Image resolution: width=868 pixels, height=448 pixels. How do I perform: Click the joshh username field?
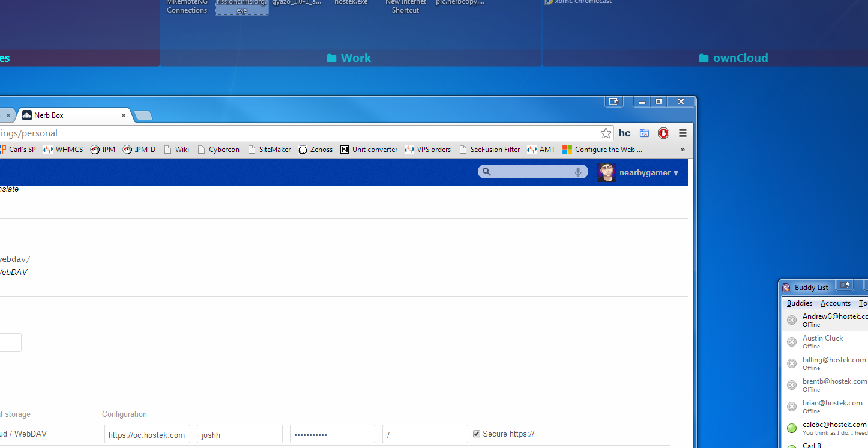tap(240, 434)
